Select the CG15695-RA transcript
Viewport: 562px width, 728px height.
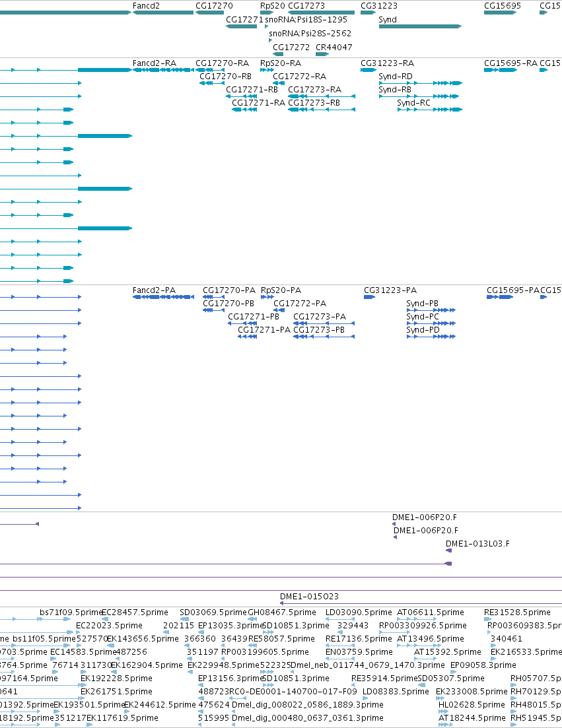point(500,70)
